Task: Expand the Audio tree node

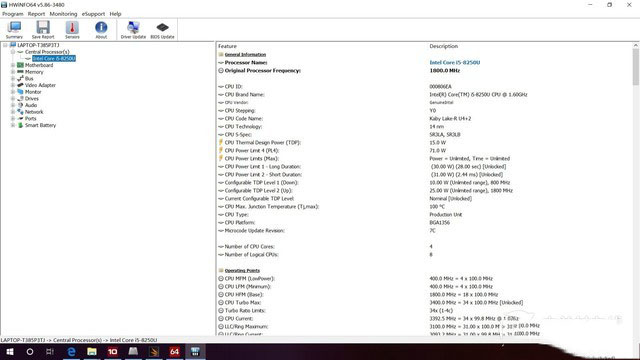Action: pos(13,105)
